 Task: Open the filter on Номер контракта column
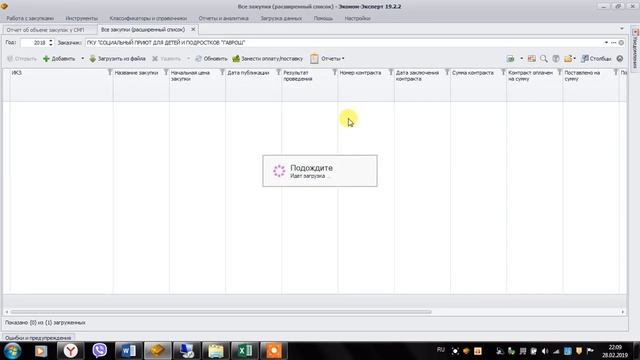391,72
